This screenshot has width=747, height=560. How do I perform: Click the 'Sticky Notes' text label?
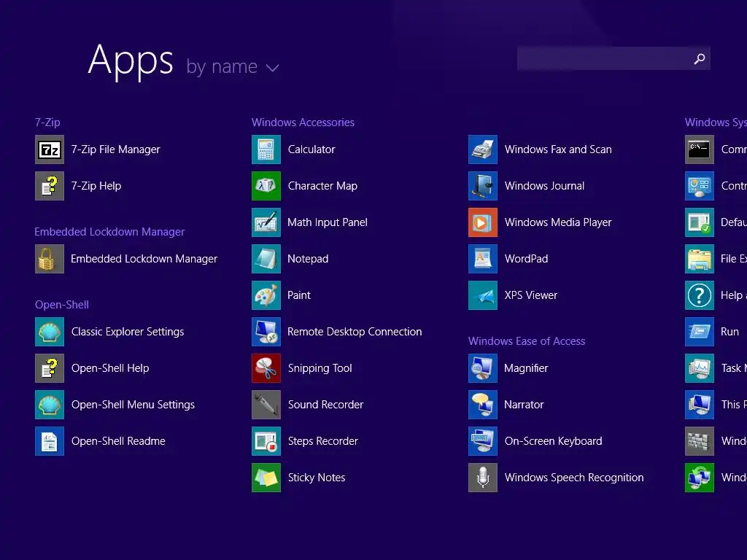click(317, 478)
